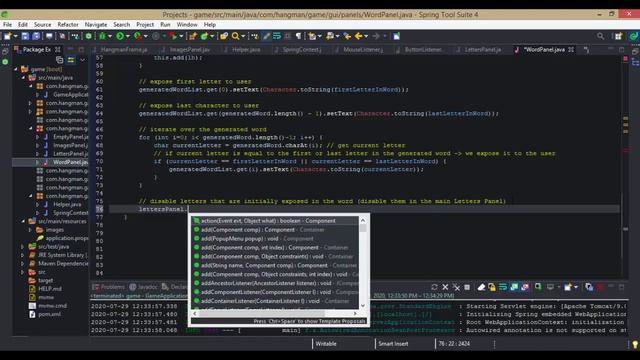Select action(Event evt, Object what) proposal
This screenshot has height=360, width=640.
(275, 221)
